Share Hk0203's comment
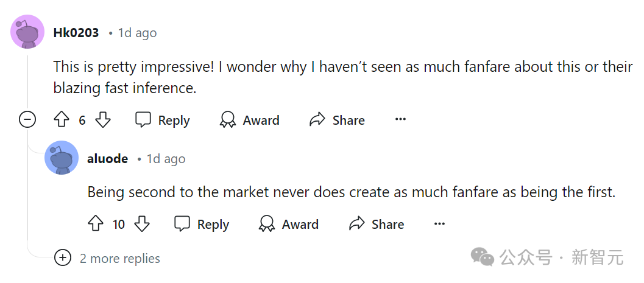 (337, 120)
